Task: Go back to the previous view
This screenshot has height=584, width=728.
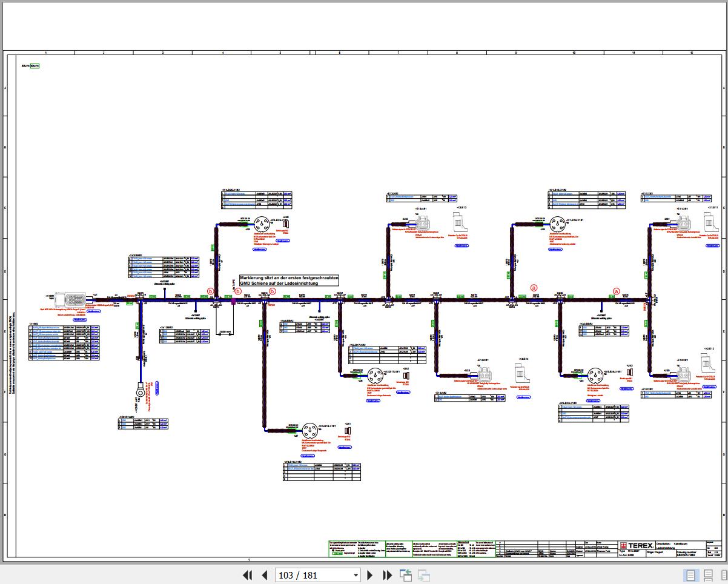Action: click(x=405, y=575)
